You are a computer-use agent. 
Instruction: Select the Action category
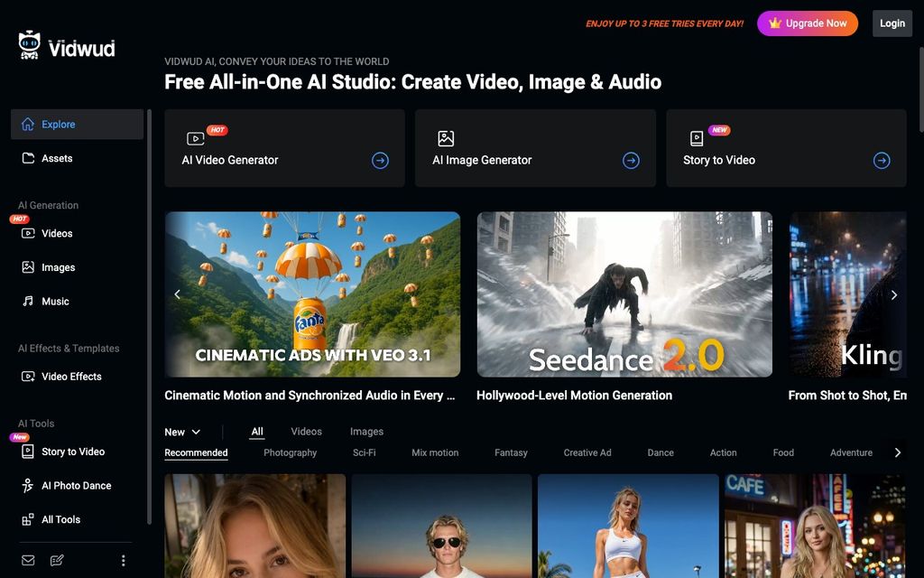coord(723,453)
